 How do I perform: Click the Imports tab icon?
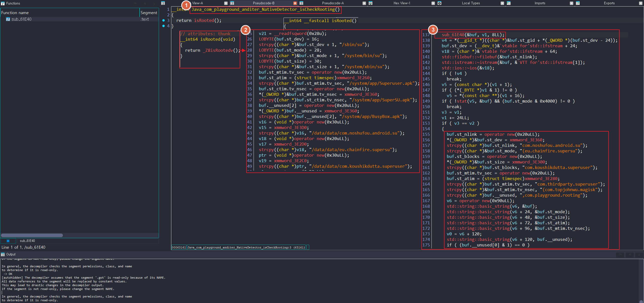coord(509,3)
